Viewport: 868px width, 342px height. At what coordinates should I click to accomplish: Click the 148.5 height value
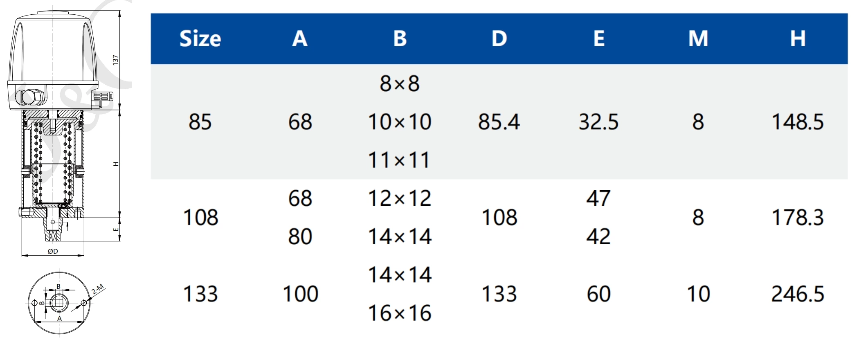pos(798,122)
